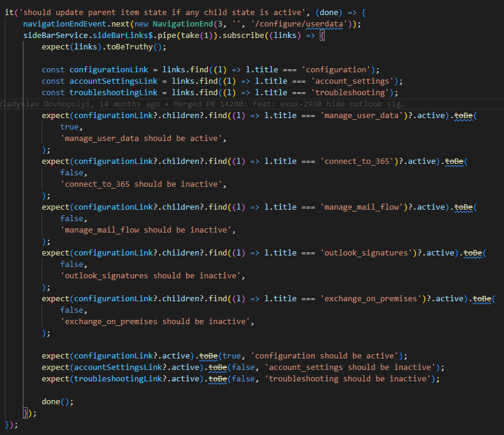Click 'outlook_signatures should be inactive' message string
Screen dimensions: 504x435
(151, 276)
